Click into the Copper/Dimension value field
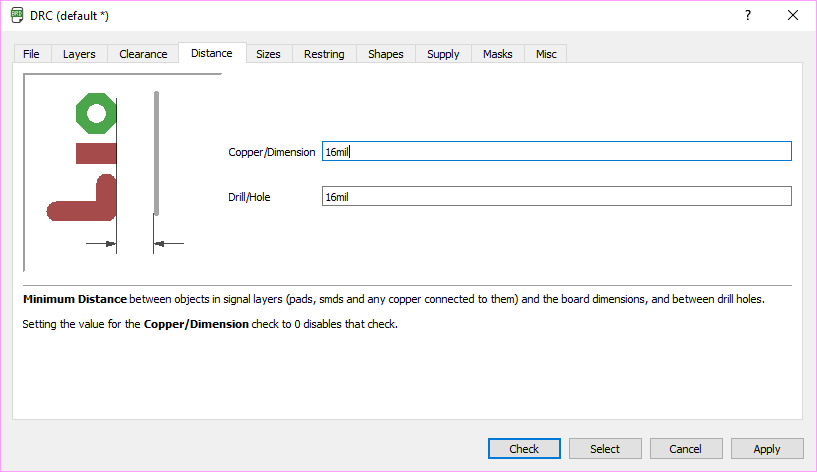817x472 pixels. point(556,151)
